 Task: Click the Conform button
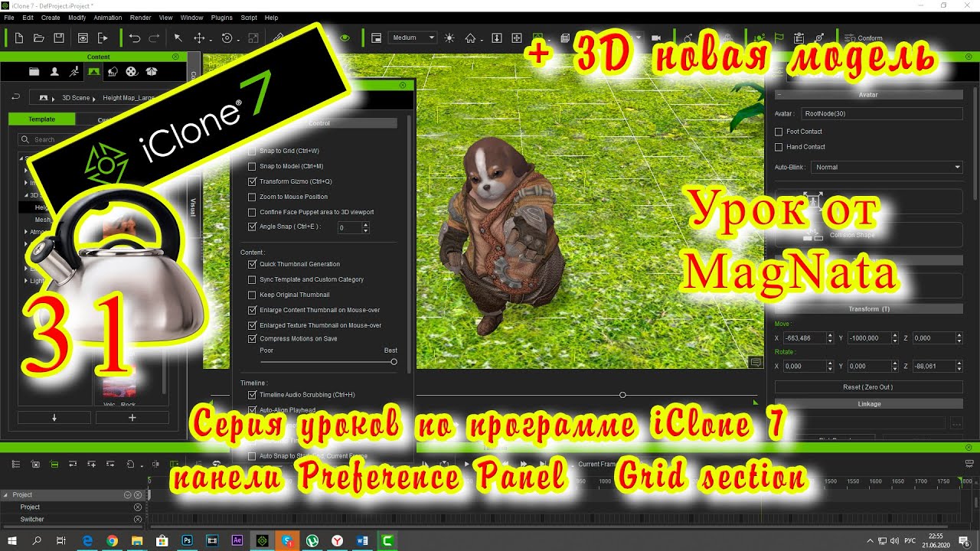864,38
